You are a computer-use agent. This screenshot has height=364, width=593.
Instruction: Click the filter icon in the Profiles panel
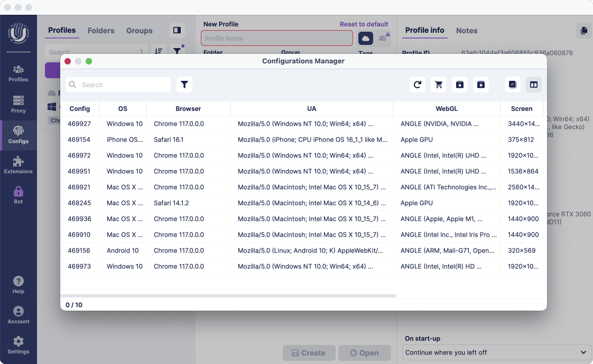177,51
